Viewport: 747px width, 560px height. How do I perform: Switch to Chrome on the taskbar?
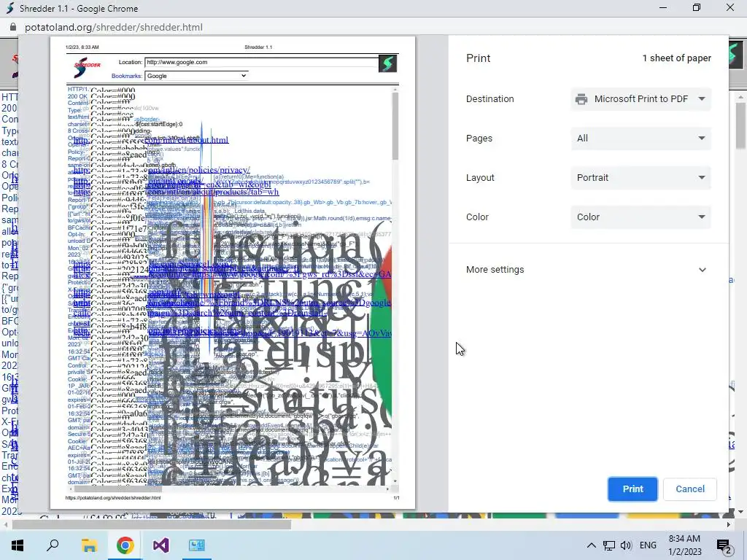(x=125, y=545)
